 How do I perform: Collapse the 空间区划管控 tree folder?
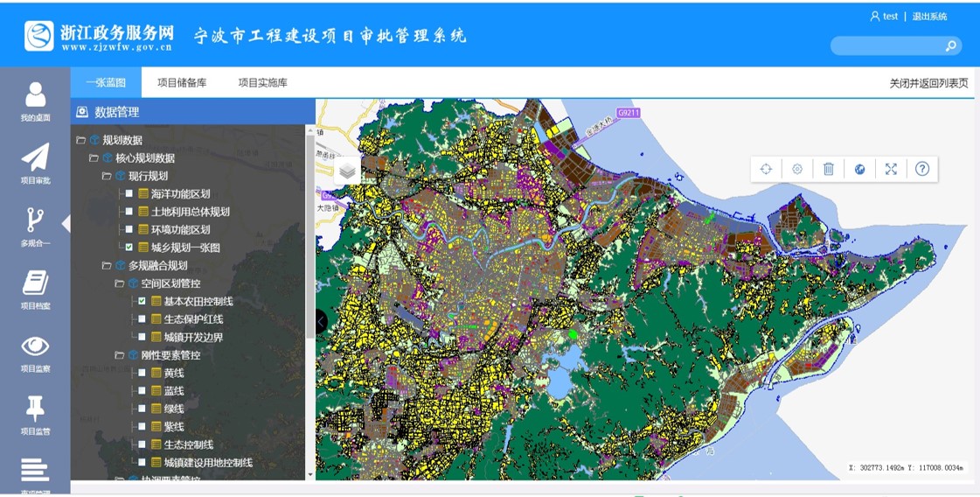click(120, 283)
